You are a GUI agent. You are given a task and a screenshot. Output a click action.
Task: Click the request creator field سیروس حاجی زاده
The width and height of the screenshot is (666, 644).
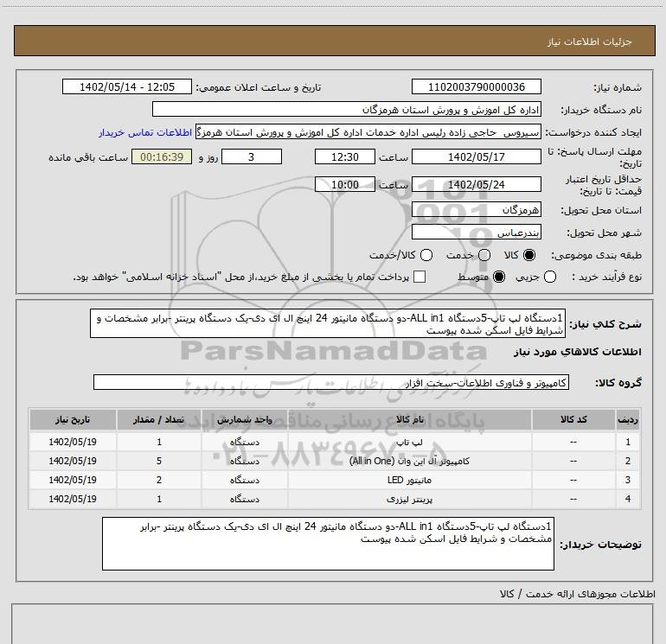coord(368,132)
